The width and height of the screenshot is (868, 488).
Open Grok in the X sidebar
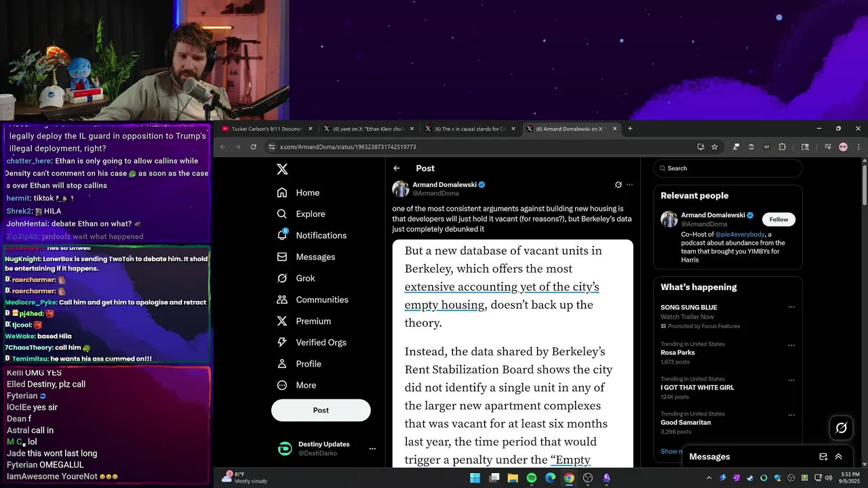(x=296, y=279)
